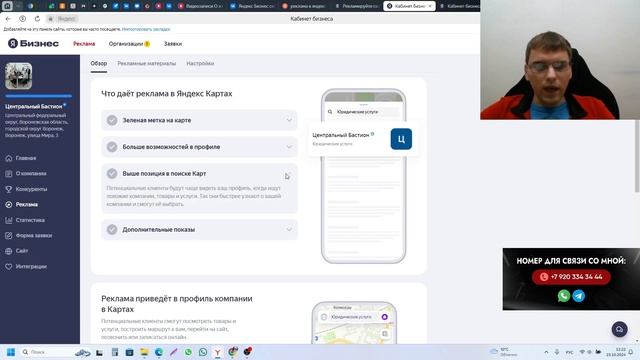
Task: Expand Больше возможностей в профиле chevron
Action: (x=289, y=147)
